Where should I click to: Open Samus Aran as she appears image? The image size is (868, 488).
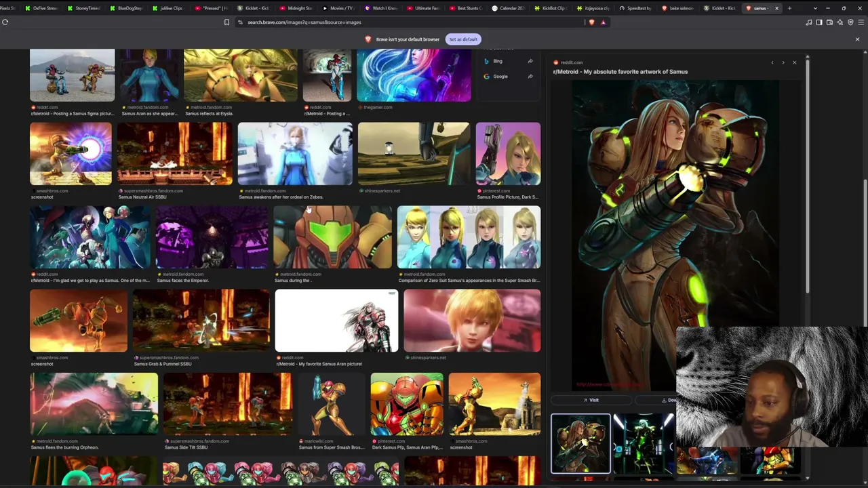click(150, 75)
